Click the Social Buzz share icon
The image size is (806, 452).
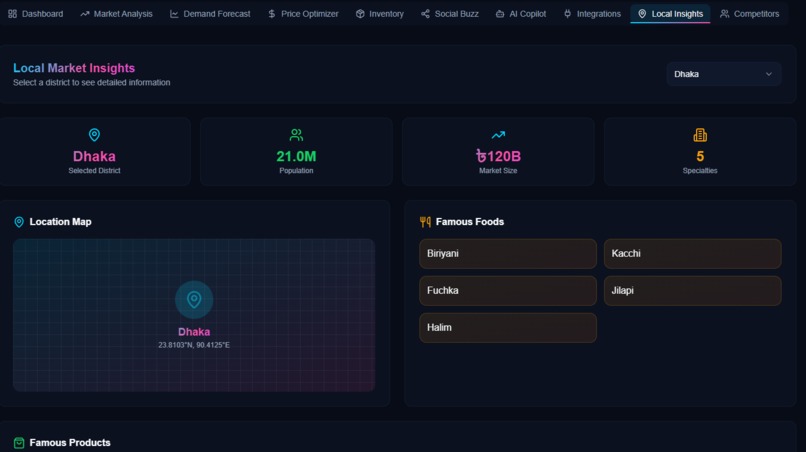click(425, 14)
